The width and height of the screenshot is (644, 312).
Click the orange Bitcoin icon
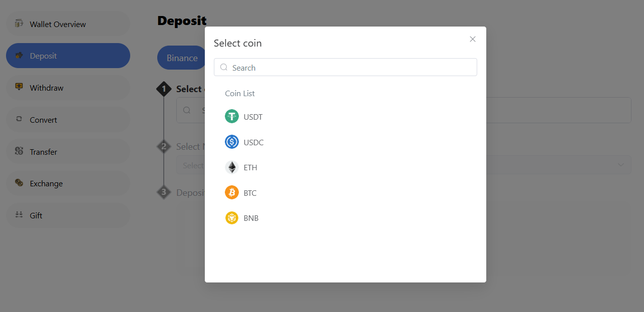231,193
